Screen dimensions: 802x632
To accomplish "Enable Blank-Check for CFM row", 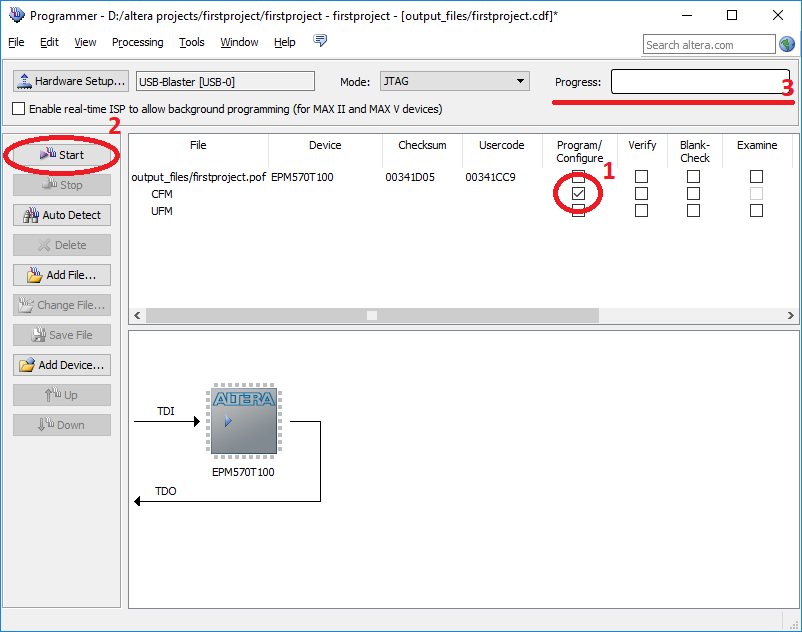I will pyautogui.click(x=694, y=194).
